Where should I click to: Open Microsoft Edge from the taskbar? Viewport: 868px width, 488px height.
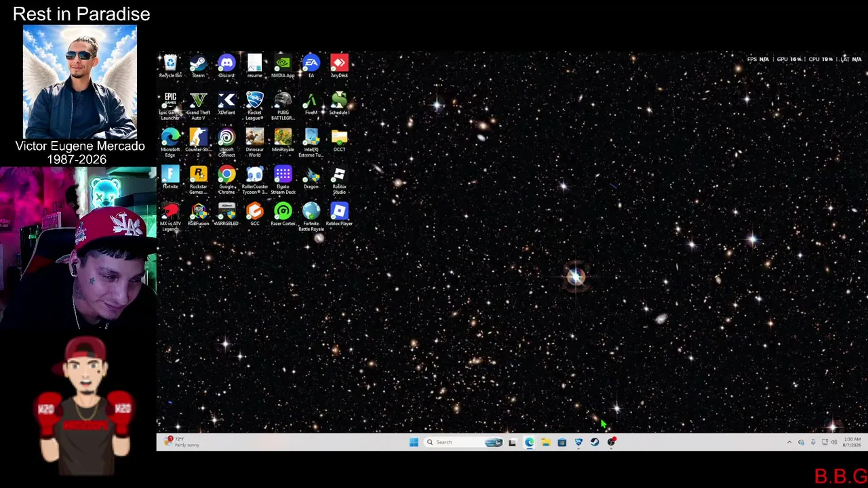pos(529,443)
